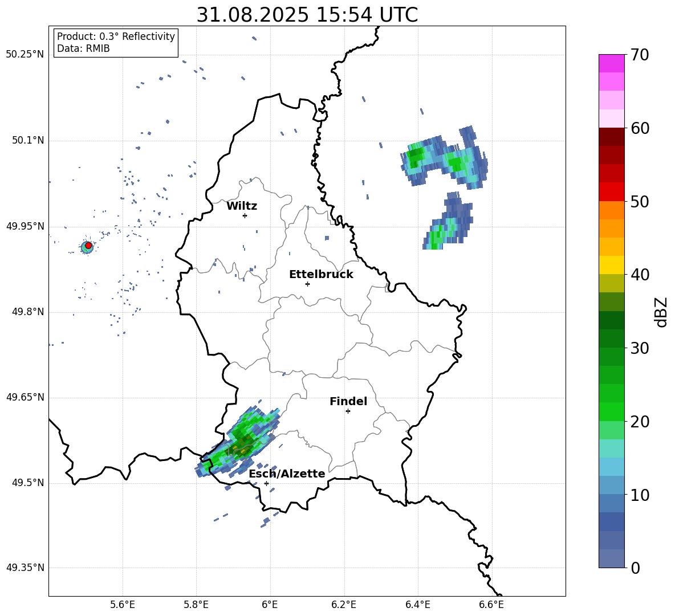Viewport: 675px width, 616px height.
Task: Click the 5.6°E longitude label
Action: pos(123,605)
